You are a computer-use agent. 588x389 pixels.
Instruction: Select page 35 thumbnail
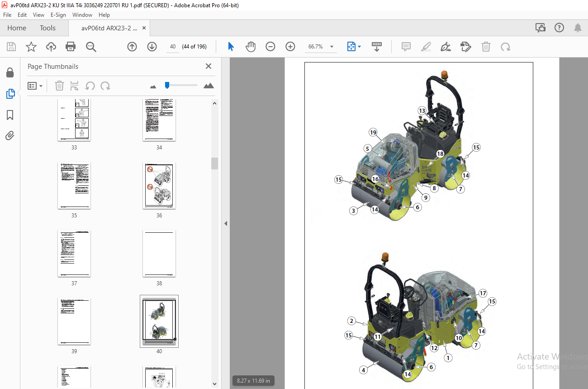coord(74,186)
